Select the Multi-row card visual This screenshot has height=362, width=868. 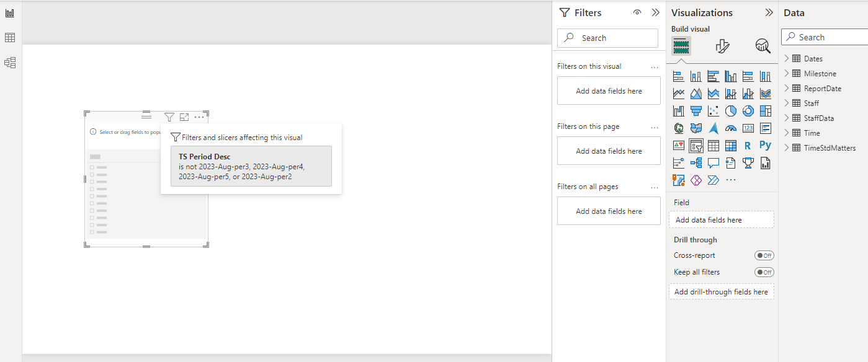[x=766, y=128]
